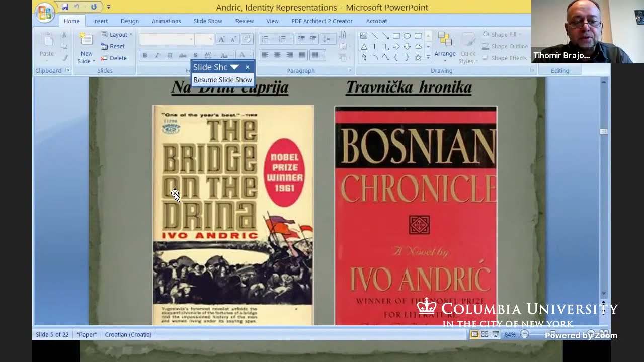Image resolution: width=644 pixels, height=362 pixels.
Task: Select the 5-Point Star shape
Action: coord(418,58)
